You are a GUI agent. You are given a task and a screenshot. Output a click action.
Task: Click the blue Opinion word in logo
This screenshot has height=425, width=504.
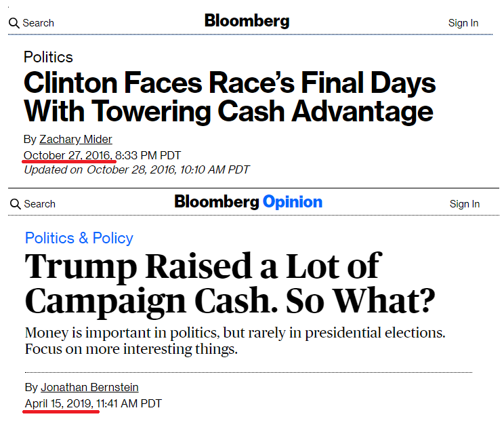tap(293, 203)
